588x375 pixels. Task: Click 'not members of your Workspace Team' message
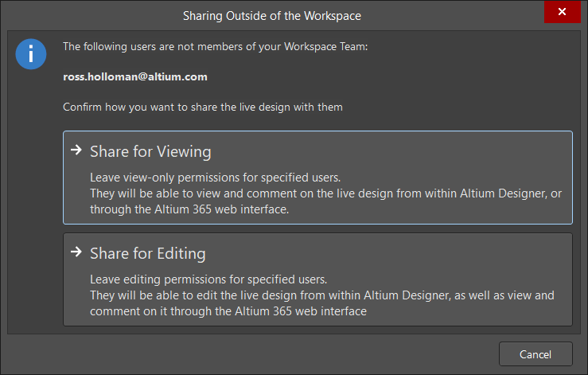216,46
